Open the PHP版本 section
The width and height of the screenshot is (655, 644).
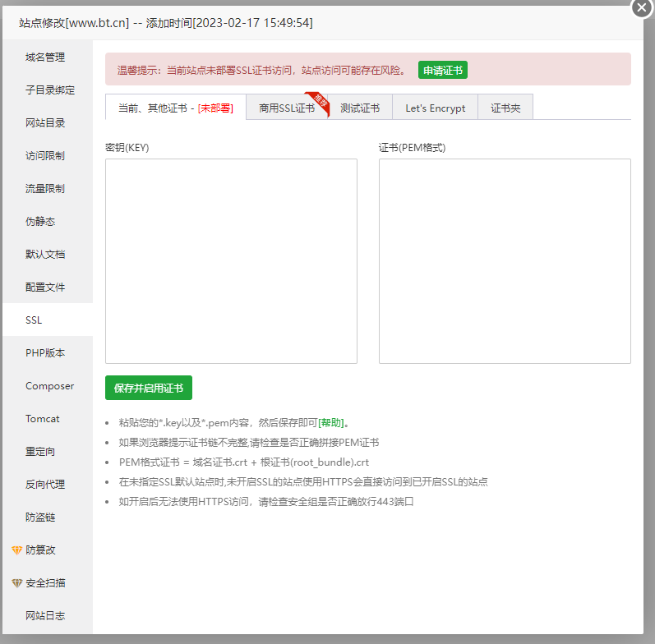(45, 353)
